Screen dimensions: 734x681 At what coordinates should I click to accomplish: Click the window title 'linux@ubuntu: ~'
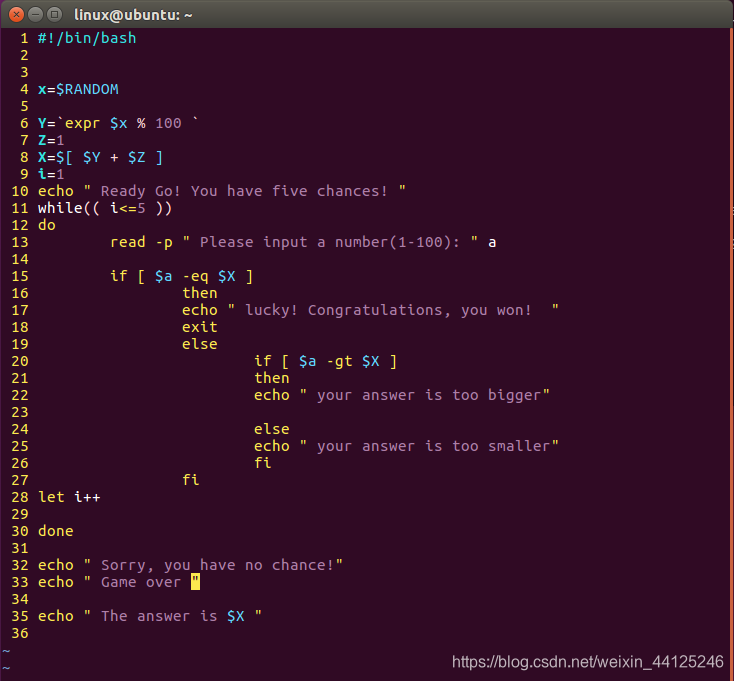coord(133,15)
